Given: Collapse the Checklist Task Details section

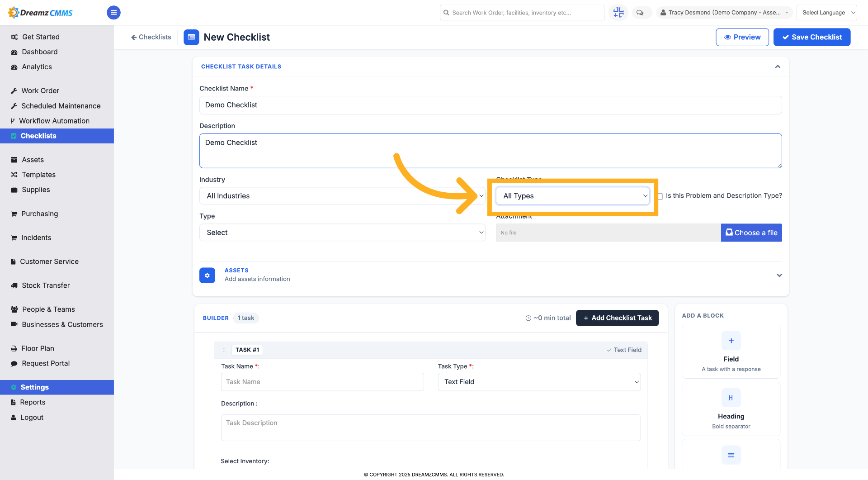Looking at the screenshot, I should tap(778, 67).
